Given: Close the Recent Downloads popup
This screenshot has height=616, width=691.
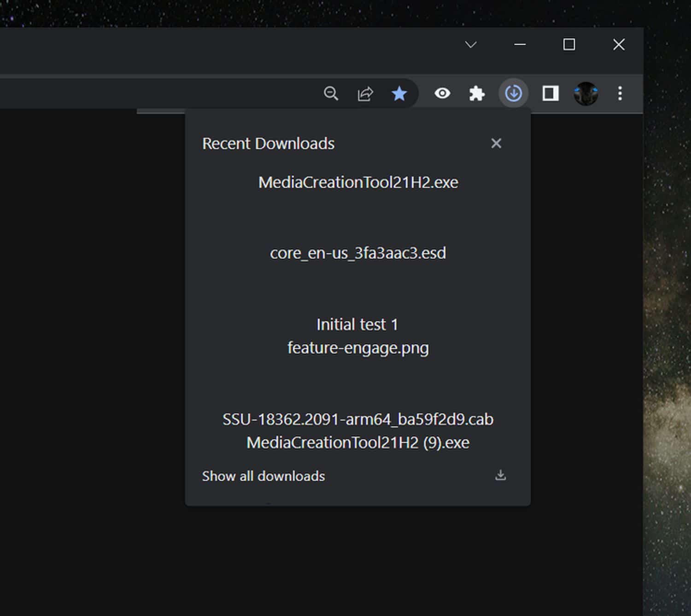Looking at the screenshot, I should click(496, 143).
